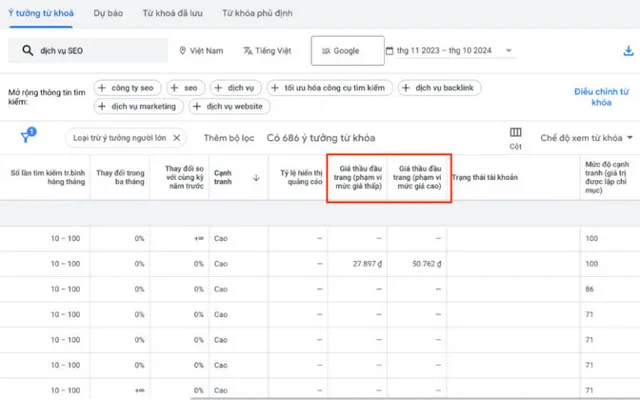
Task: Open Điều chỉnh từ khóa link
Action: point(601,97)
